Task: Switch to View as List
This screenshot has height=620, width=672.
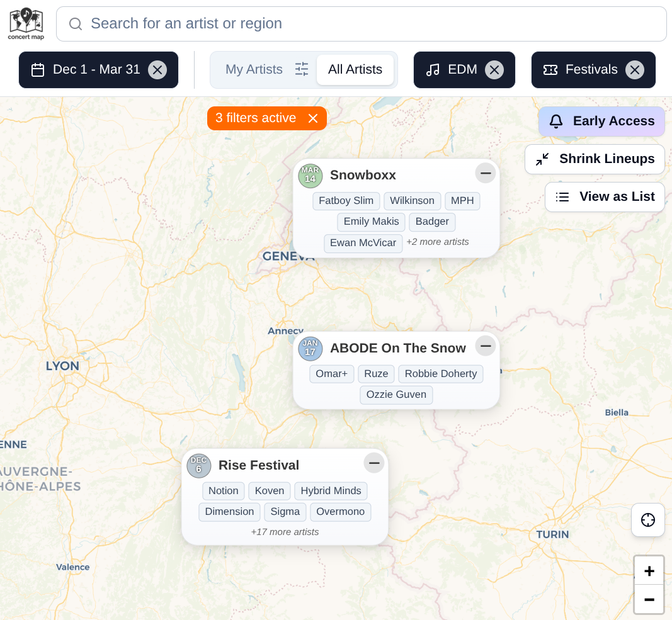Action: tap(605, 197)
